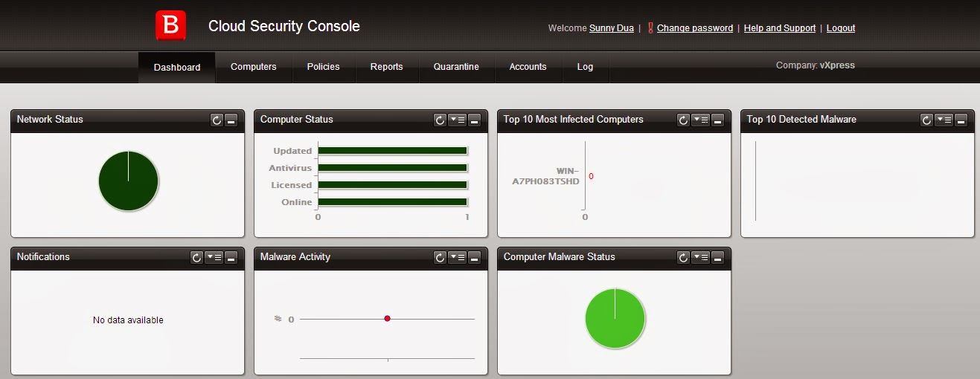
Task: Refresh the Notifications widget
Action: 196,257
